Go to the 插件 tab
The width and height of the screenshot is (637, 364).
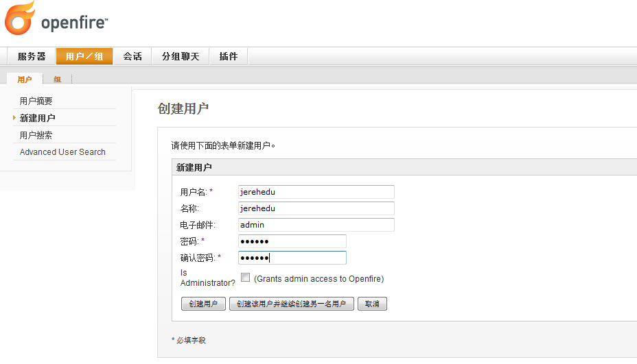pyautogui.click(x=229, y=56)
